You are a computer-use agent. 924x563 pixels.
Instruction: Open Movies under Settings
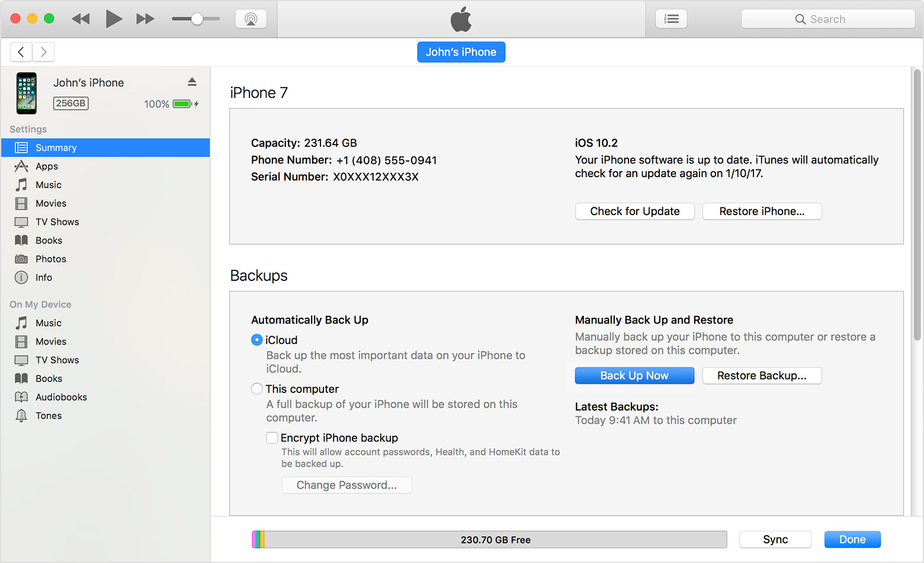pyautogui.click(x=105, y=203)
